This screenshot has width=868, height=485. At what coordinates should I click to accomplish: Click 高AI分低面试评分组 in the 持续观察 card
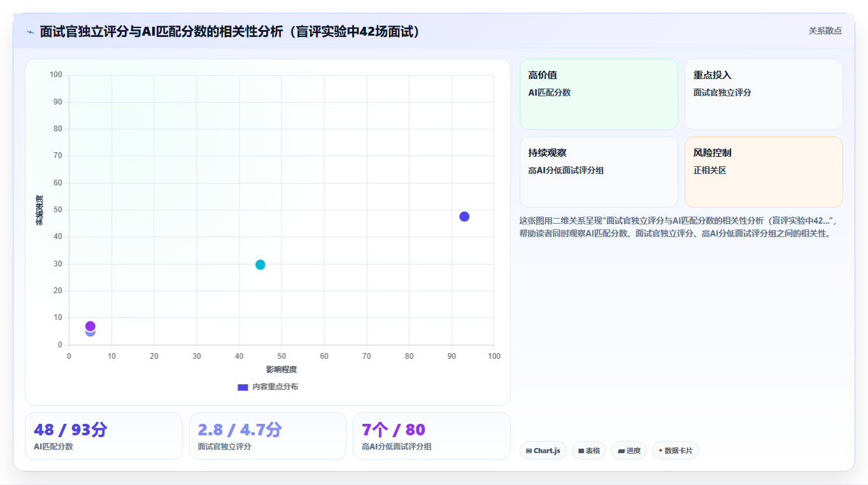click(566, 170)
